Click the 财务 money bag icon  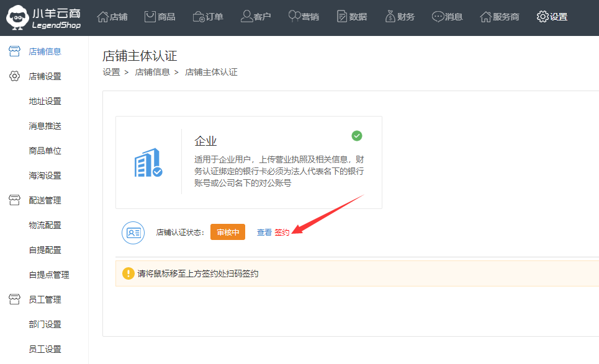[x=390, y=17]
